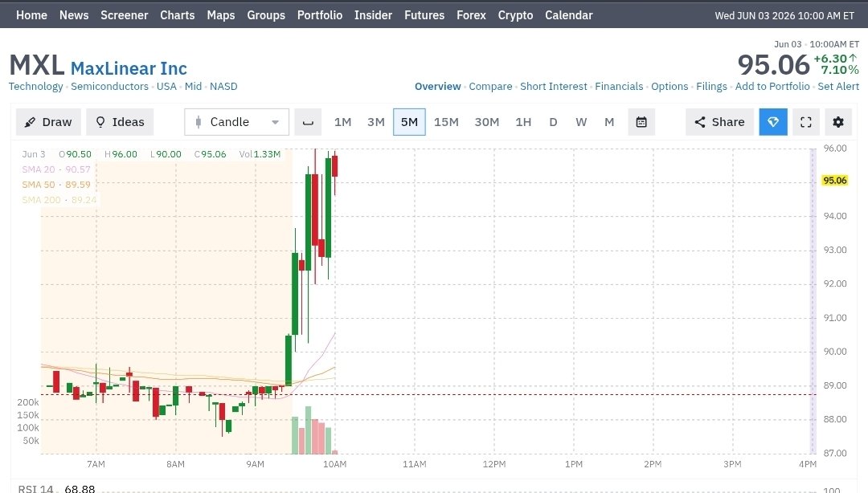Screen dimensions: 868x493
Task: Click the SMA 20 indicator label
Action: [x=56, y=169]
